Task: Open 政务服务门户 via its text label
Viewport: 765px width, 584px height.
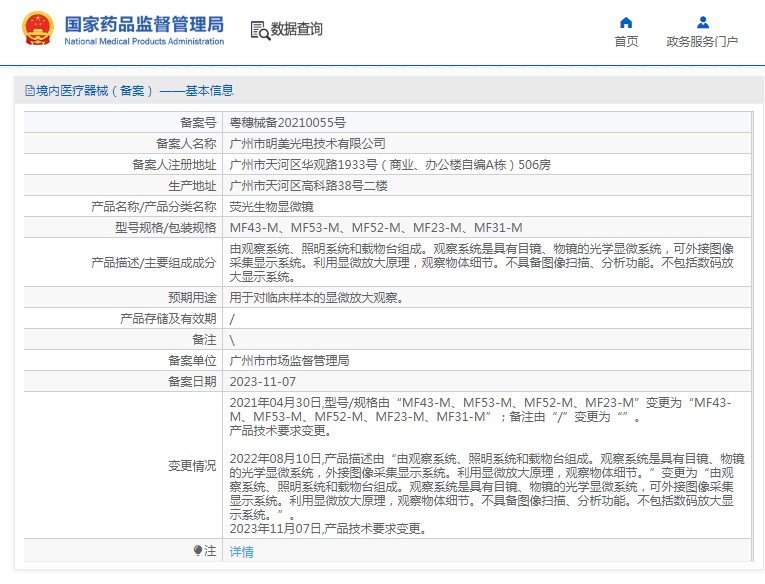Action: click(702, 42)
